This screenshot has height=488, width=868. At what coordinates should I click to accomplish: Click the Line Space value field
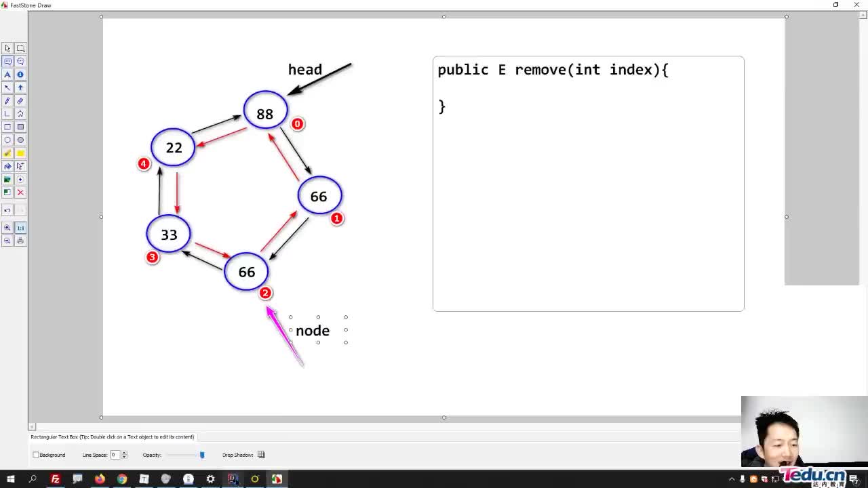coord(115,455)
